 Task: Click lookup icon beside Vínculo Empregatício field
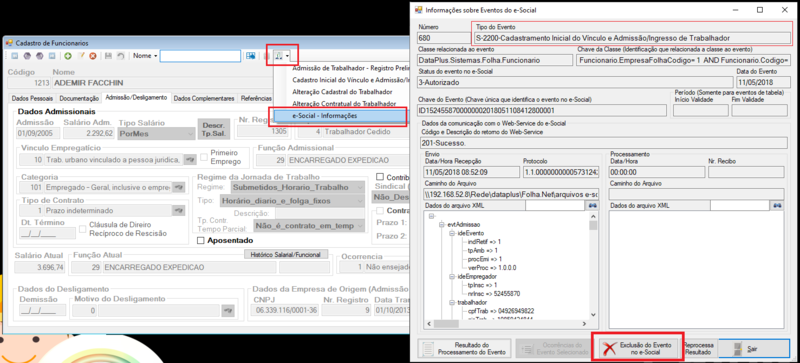(190, 160)
